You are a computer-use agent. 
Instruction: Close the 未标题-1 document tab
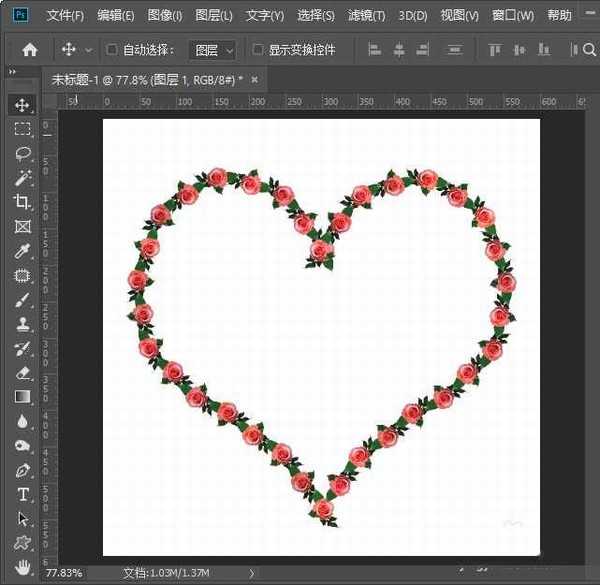[x=254, y=79]
